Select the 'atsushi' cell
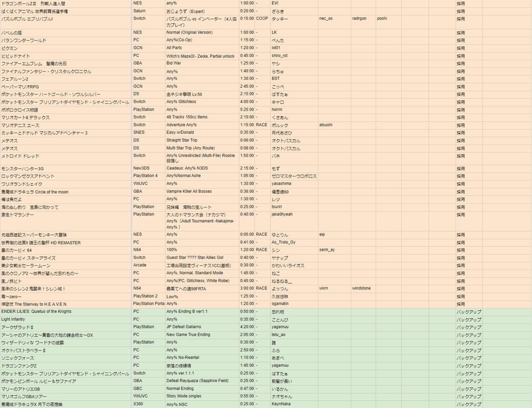Viewport: 532px width, 408px height. click(x=334, y=125)
